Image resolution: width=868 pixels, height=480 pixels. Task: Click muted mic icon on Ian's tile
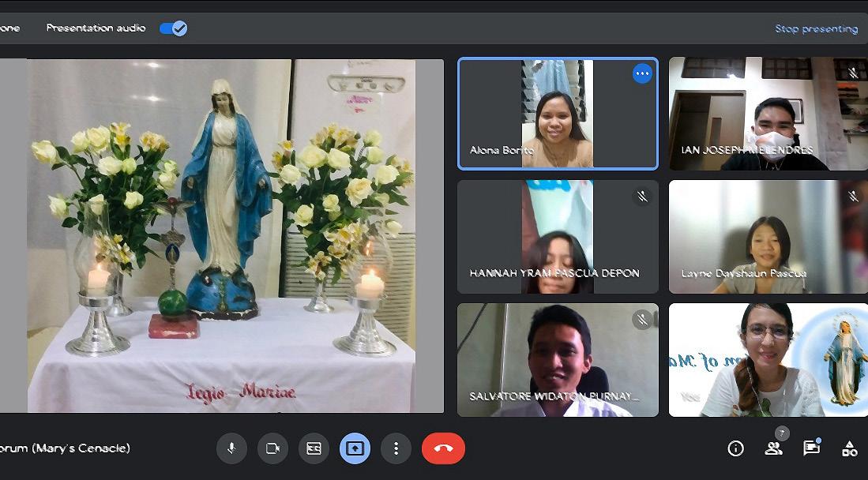[x=853, y=73]
